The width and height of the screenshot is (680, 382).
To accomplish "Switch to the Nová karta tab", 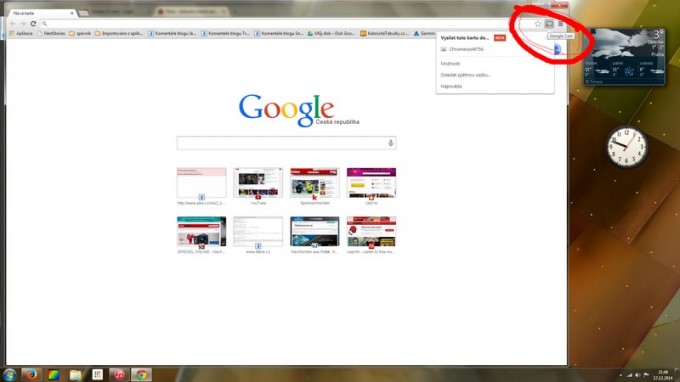I will coord(41,13).
